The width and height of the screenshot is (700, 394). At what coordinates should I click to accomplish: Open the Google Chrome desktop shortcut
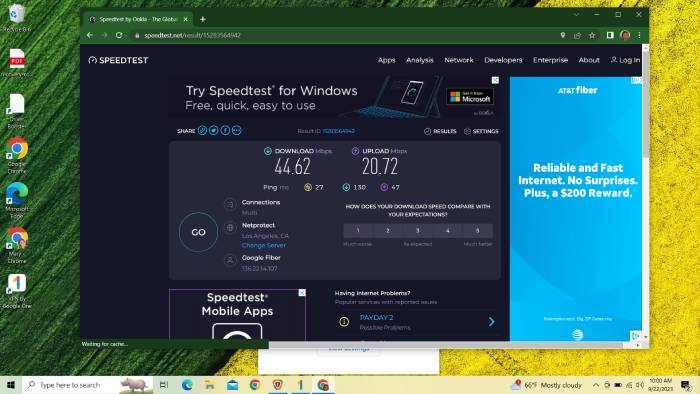(x=17, y=155)
